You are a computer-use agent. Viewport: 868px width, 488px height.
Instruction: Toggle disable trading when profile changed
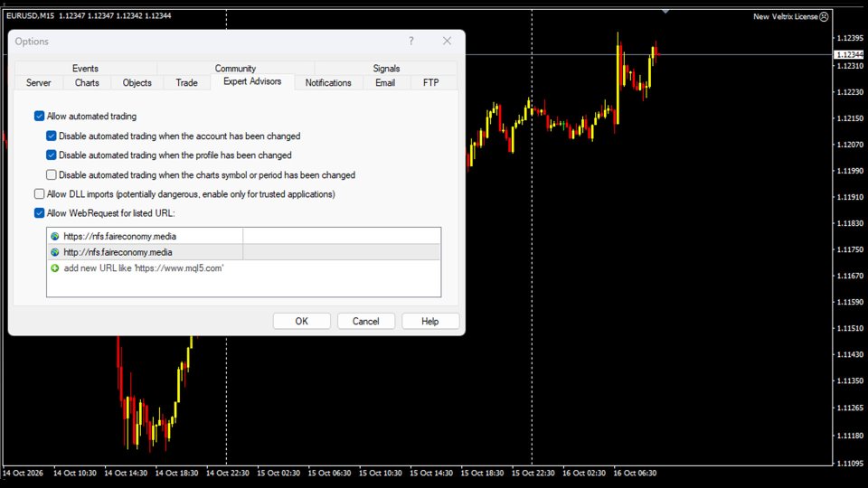click(x=52, y=155)
